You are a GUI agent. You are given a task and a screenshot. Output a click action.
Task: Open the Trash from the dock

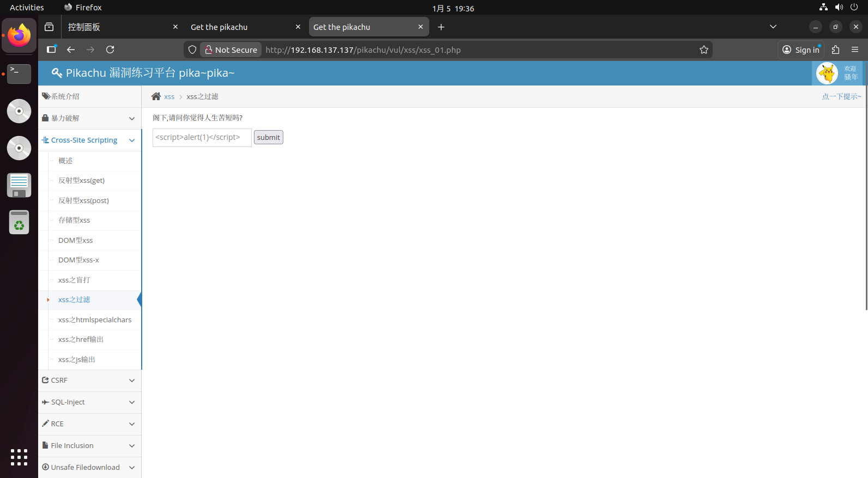coord(19,222)
